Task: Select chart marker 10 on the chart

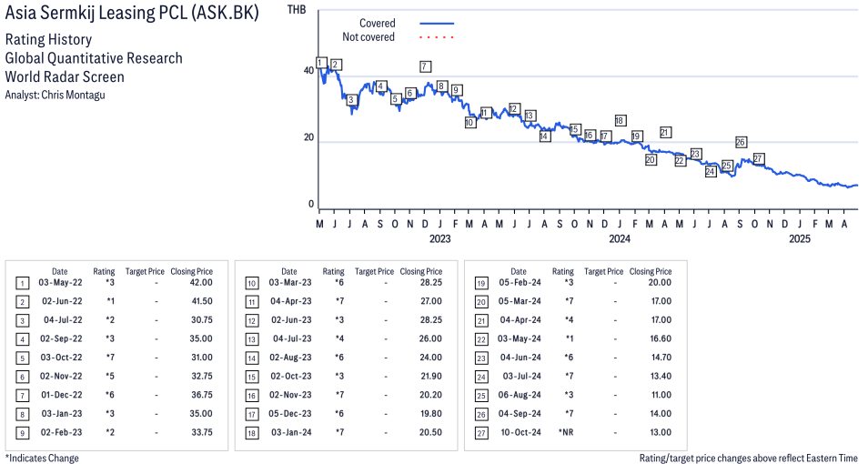Action: pyautogui.click(x=470, y=122)
